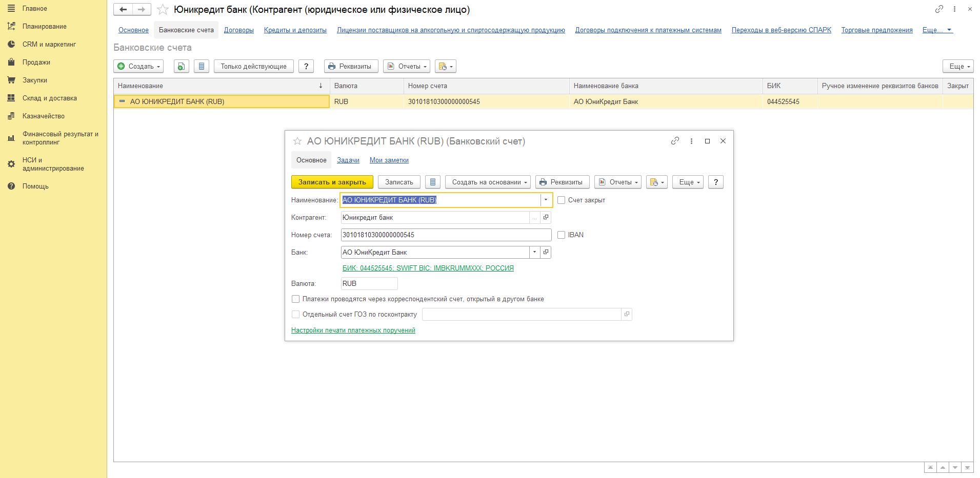Open Помощь help icon
Image resolution: width=980 pixels, height=478 pixels.
point(11,186)
